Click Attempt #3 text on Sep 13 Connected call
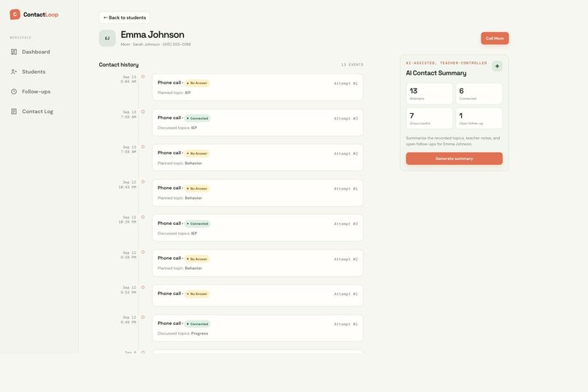Screen dimensions: 588x392 (346, 118)
